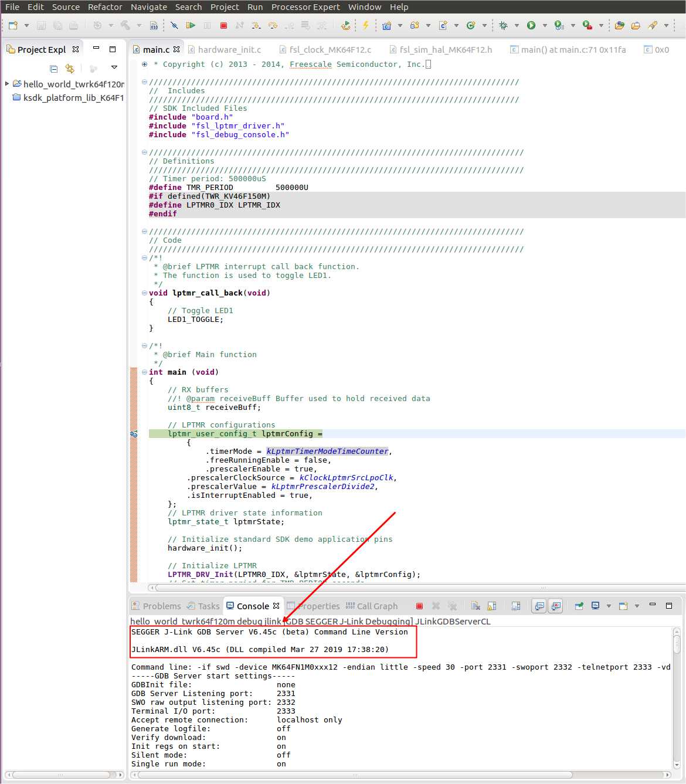Screen dimensions: 686x784
Task: Open the Processor Expert menu
Action: [x=305, y=7]
